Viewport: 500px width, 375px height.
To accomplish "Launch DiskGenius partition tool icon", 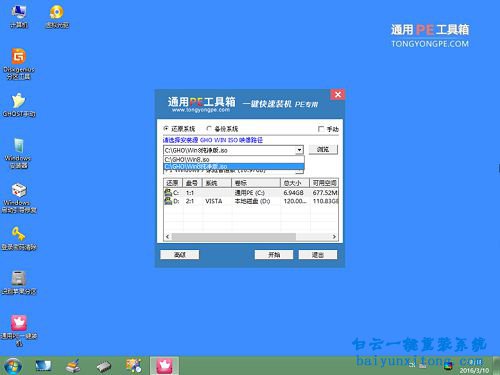I will pos(19,64).
